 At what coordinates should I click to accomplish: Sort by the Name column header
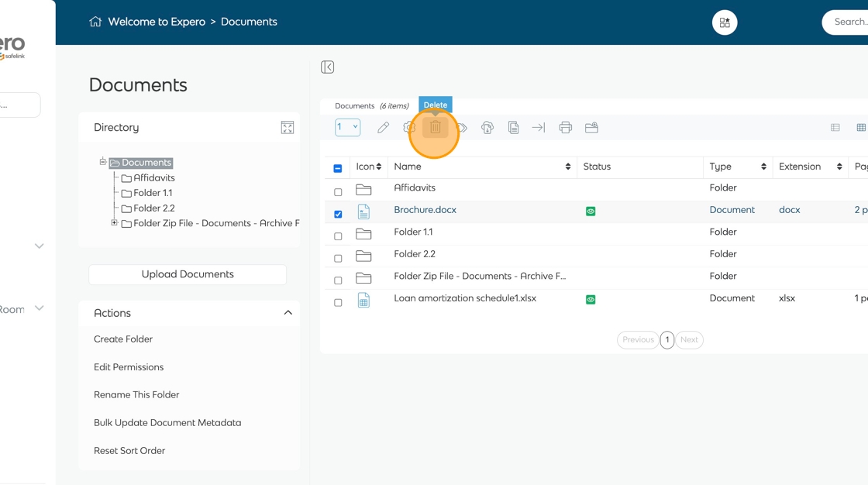(x=408, y=167)
